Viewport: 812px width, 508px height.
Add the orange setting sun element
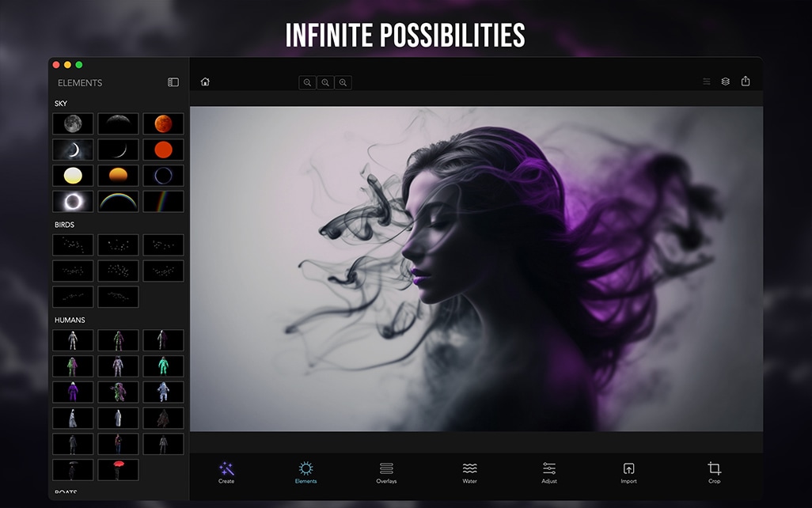click(x=118, y=176)
